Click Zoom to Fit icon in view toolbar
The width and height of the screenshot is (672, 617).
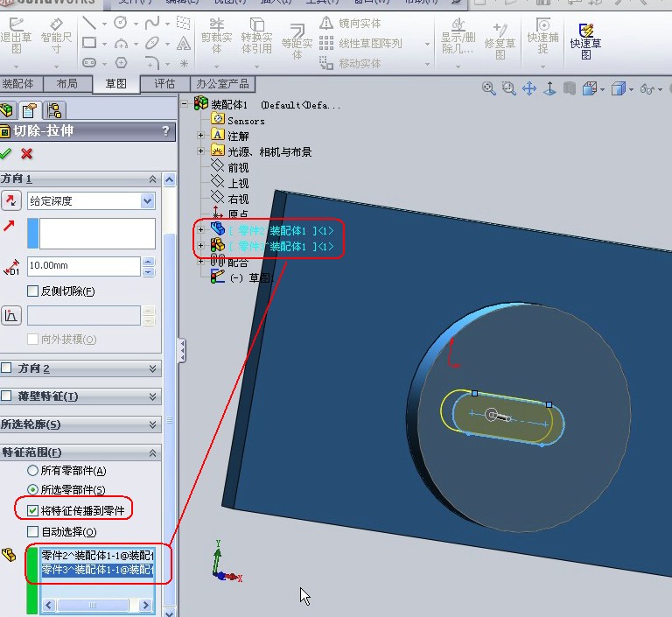[488, 88]
